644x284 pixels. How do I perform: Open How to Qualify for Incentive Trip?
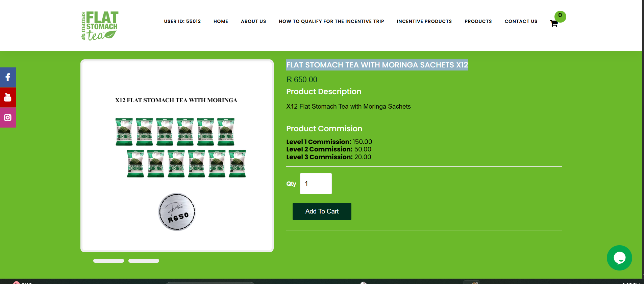[x=331, y=21]
